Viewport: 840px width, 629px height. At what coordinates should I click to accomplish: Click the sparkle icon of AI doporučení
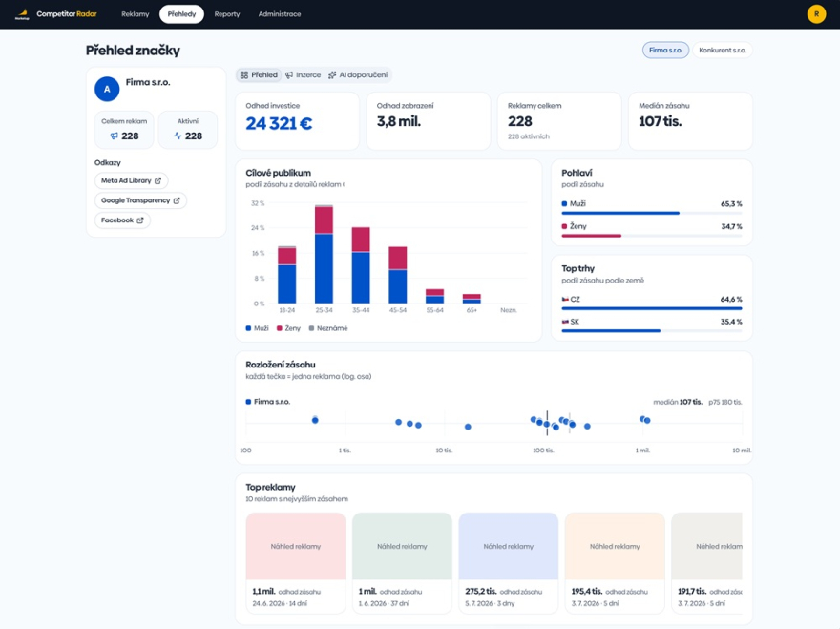332,75
